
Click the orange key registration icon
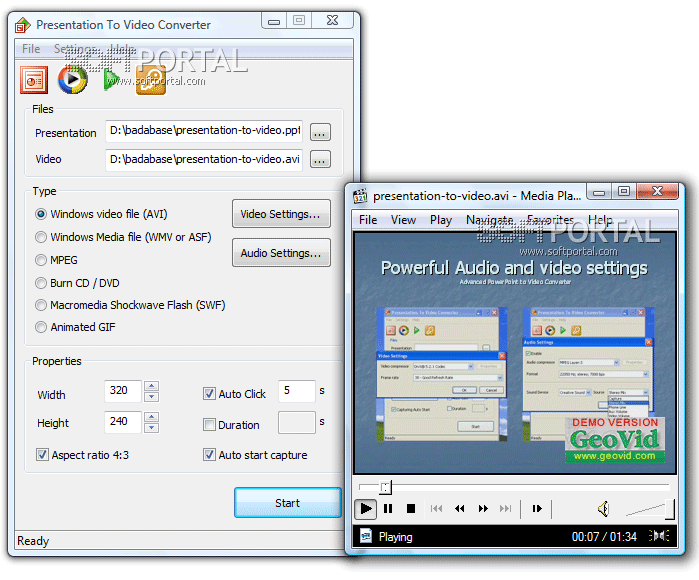click(x=151, y=81)
